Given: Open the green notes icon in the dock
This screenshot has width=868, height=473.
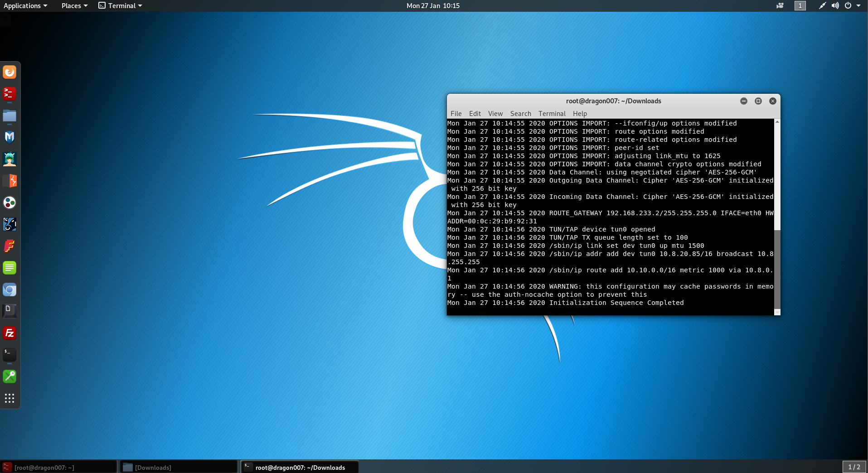Looking at the screenshot, I should pyautogui.click(x=10, y=268).
